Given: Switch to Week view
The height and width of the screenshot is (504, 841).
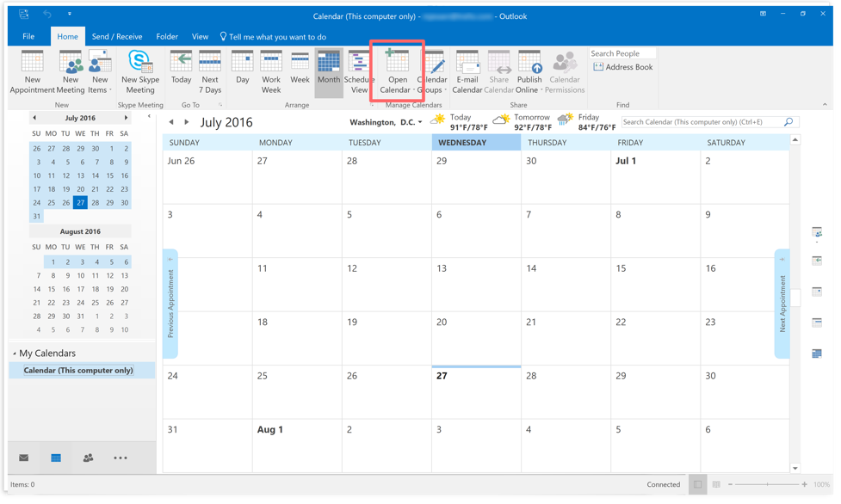Looking at the screenshot, I should 300,68.
